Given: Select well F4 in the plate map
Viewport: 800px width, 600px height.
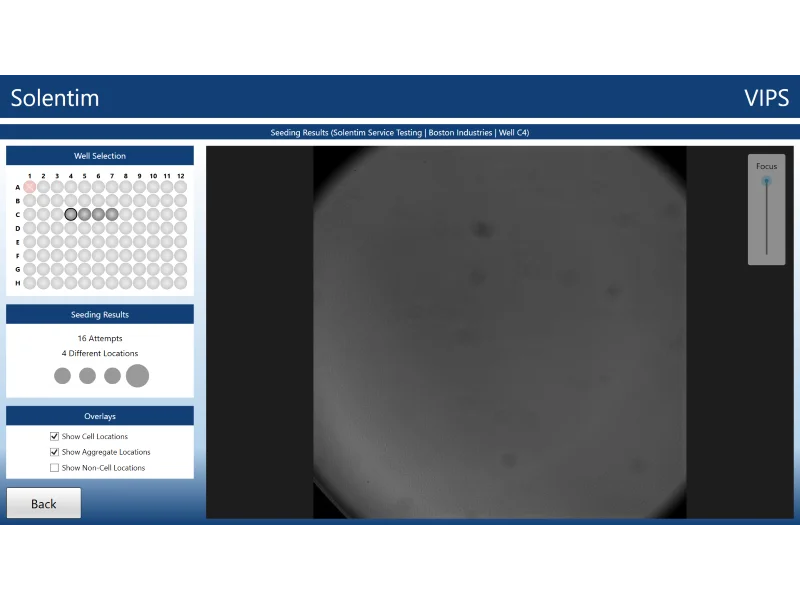Looking at the screenshot, I should 71,256.
